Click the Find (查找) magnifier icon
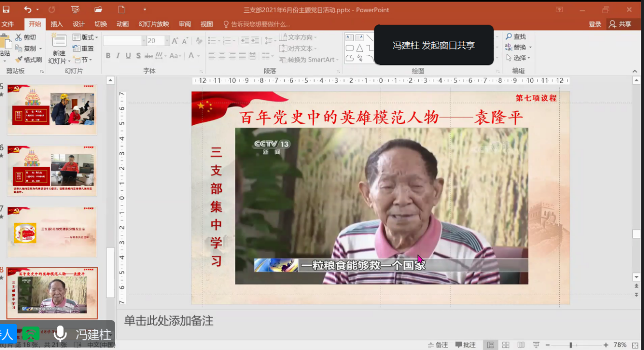This screenshot has height=350, width=644. pyautogui.click(x=509, y=37)
